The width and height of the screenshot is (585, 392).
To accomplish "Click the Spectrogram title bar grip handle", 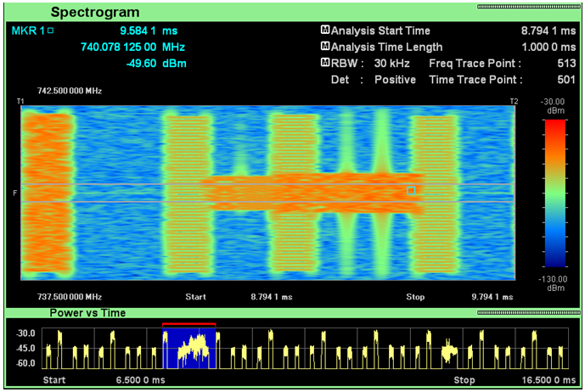I will pyautogui.click(x=528, y=7).
